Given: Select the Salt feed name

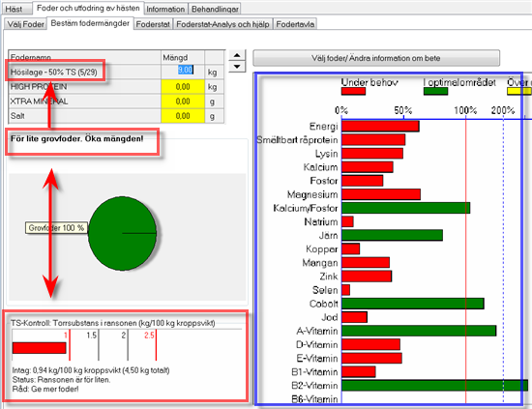Looking at the screenshot, I should click(x=17, y=116).
